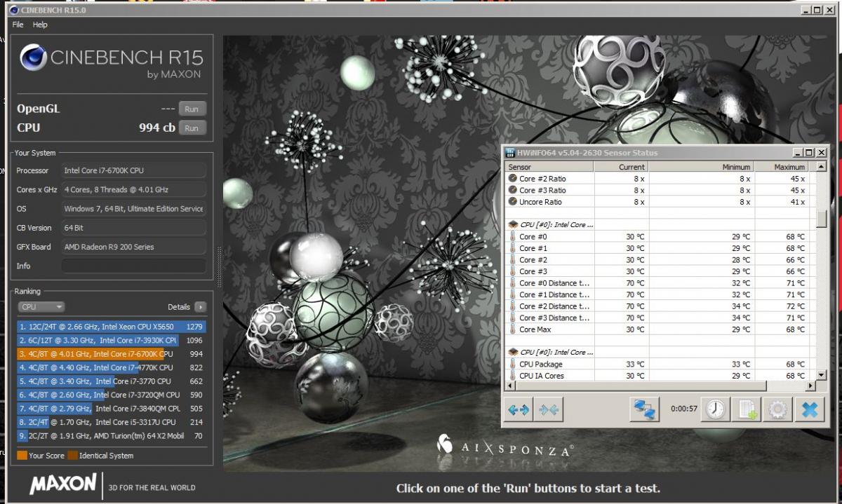This screenshot has height=504, width=842.
Task: Click the grey collapse-columns arrows button in HWiNFO
Action: (x=549, y=410)
